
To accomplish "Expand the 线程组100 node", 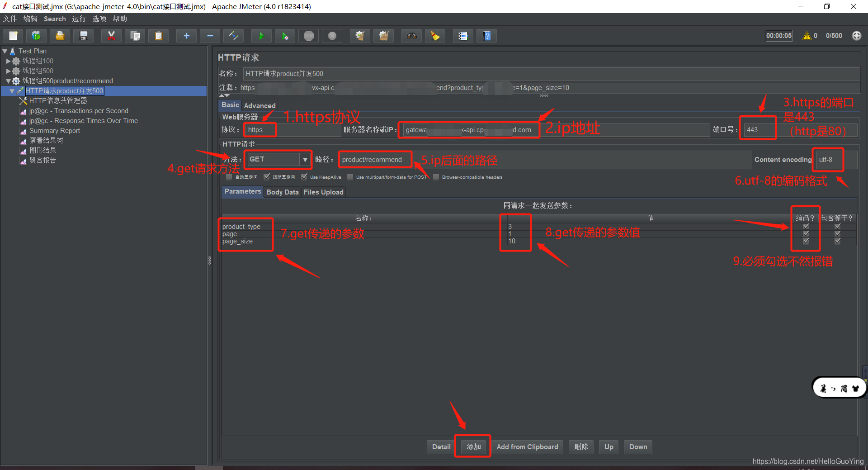I will point(8,61).
